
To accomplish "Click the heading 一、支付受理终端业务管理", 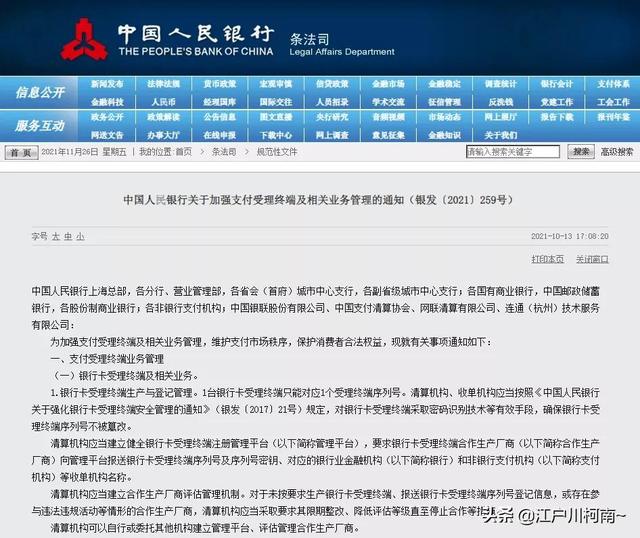I will click(x=107, y=359).
